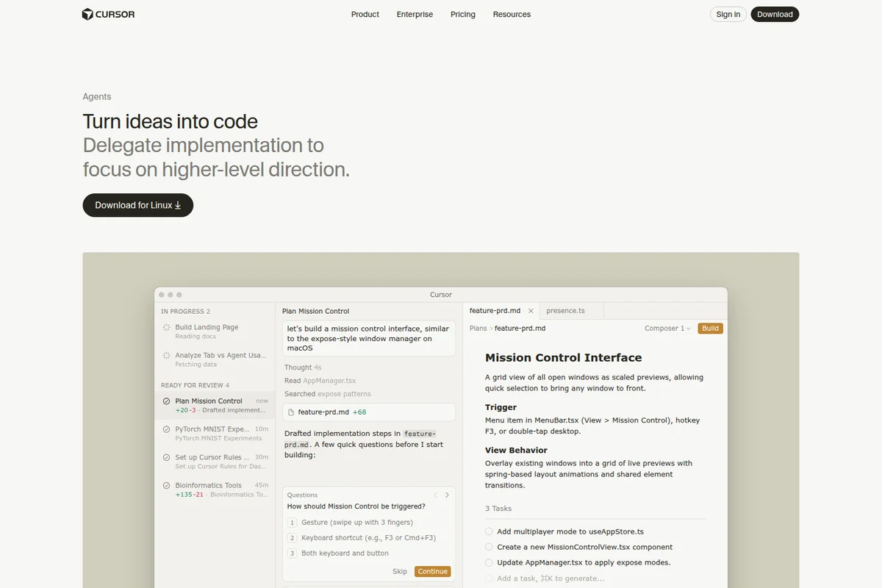Close the feature-prd.md editor tab
The image size is (882, 588).
pyautogui.click(x=531, y=310)
